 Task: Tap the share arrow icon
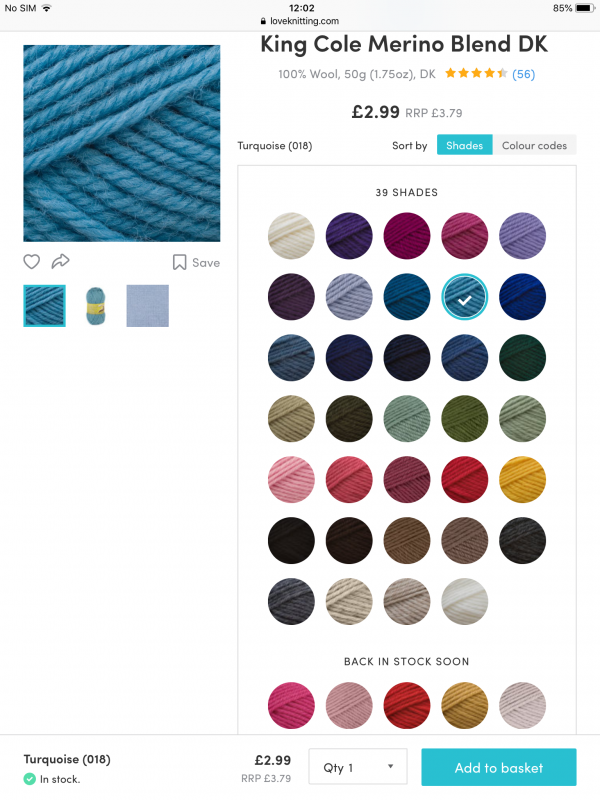pos(60,262)
